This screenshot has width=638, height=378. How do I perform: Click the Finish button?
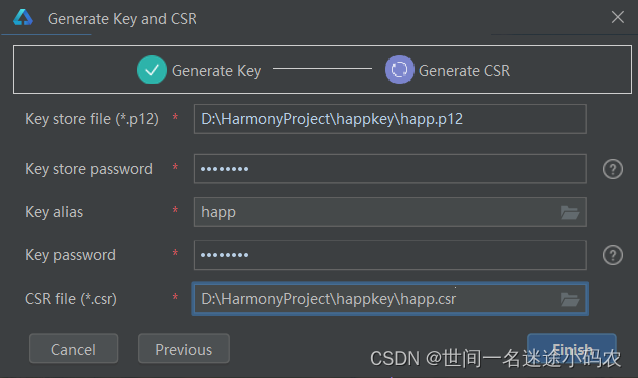[572, 348]
